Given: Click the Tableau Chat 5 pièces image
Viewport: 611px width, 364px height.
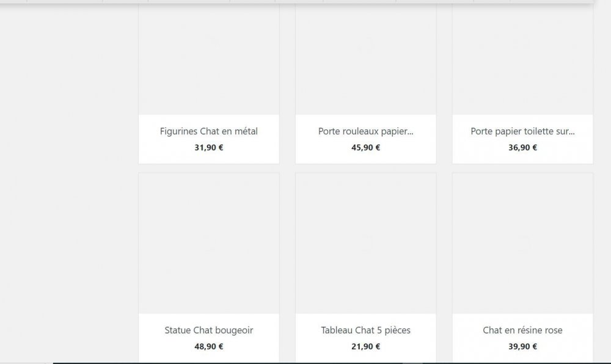Looking at the screenshot, I should click(x=365, y=244).
